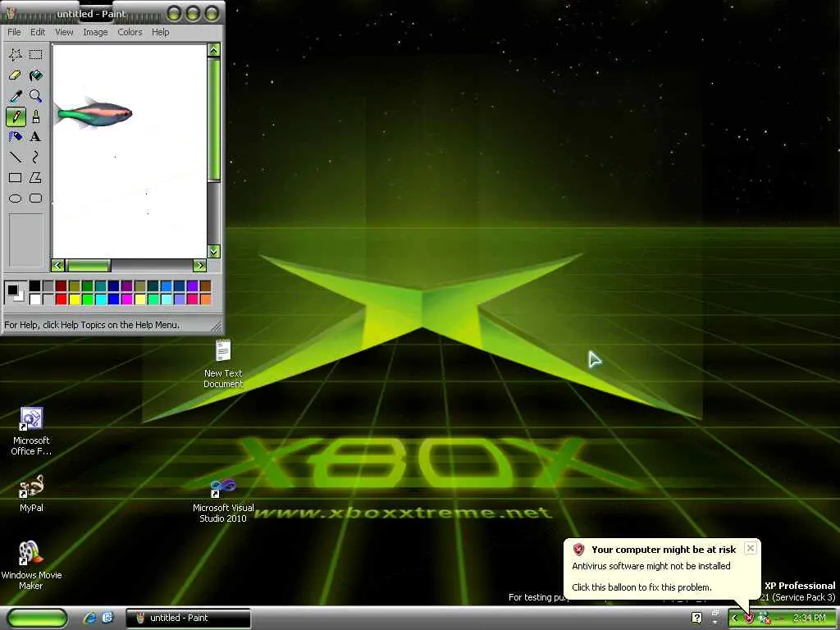
Task: Click the canvas vertical scrollbar up arrow
Action: click(x=213, y=50)
